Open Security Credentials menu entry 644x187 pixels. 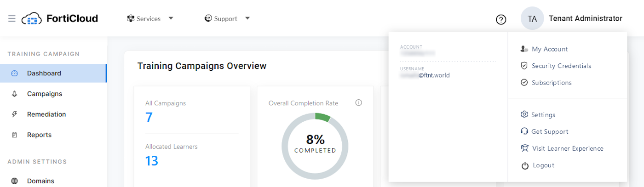point(561,66)
